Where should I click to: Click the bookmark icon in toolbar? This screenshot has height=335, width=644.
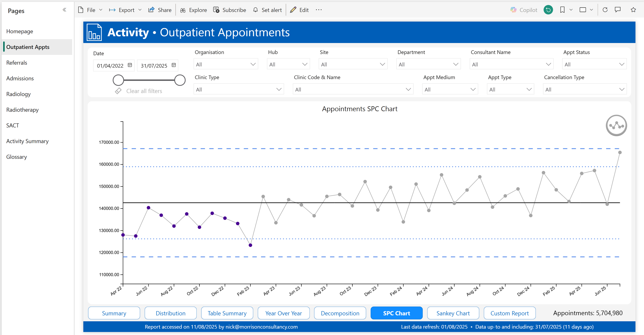[562, 10]
